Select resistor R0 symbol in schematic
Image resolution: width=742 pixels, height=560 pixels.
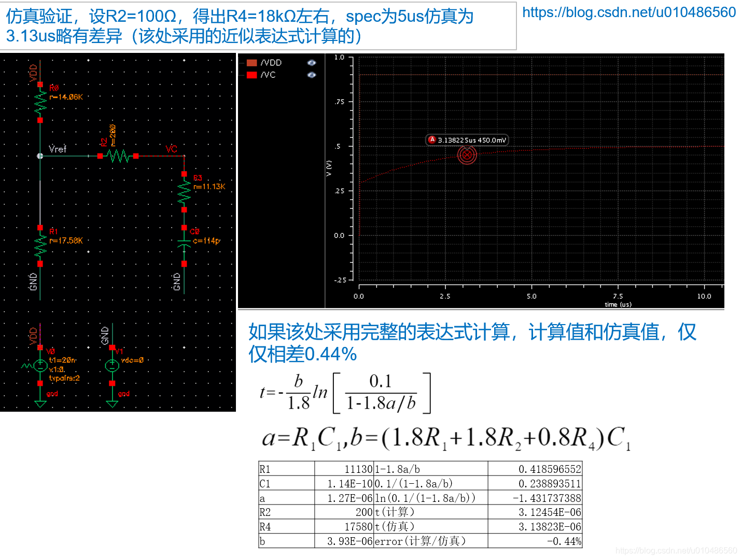pos(40,102)
